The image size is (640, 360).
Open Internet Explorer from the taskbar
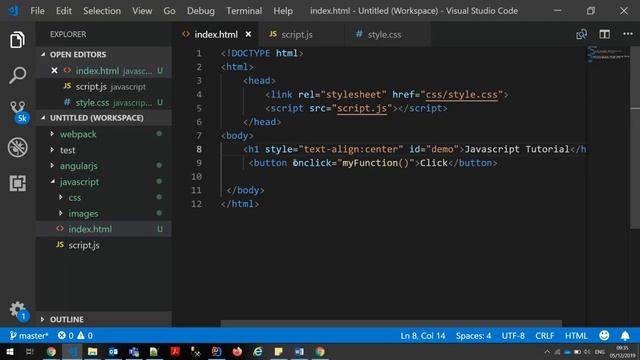(258, 351)
